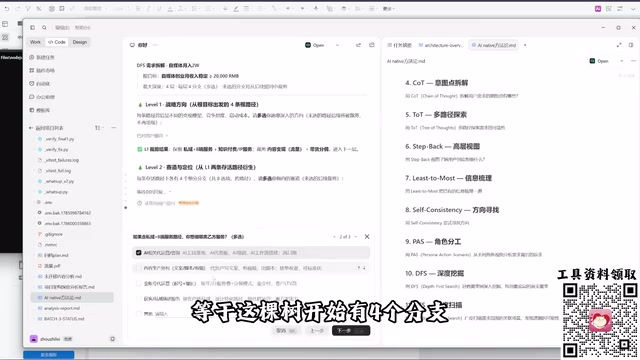640x360 pixels.
Task: Click heading '10. DFS' in document
Action: point(435,273)
